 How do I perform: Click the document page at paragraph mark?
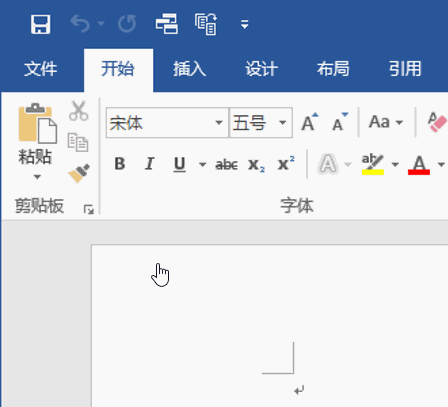pos(299,390)
